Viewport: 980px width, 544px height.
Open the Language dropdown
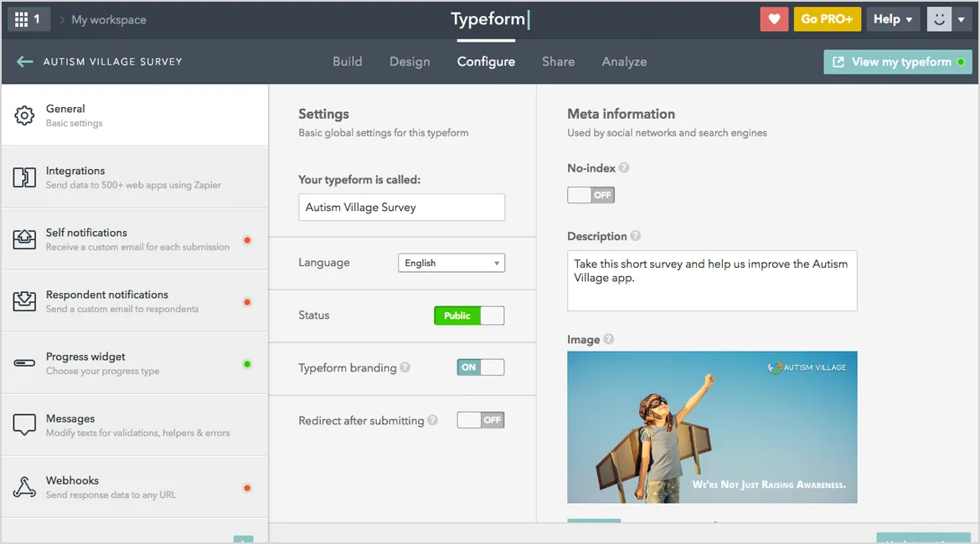click(x=451, y=263)
